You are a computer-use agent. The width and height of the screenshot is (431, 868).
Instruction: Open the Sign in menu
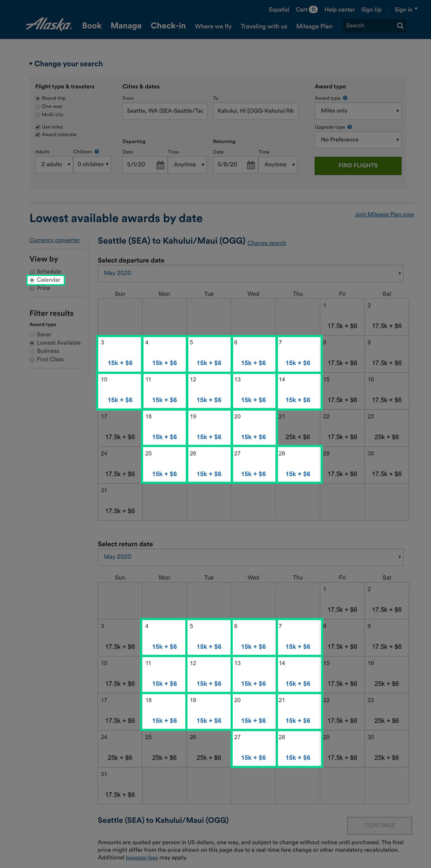[406, 9]
